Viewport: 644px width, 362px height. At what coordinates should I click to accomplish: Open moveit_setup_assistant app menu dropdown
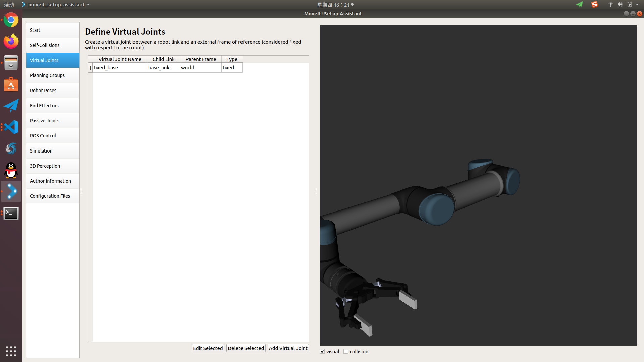(x=56, y=5)
